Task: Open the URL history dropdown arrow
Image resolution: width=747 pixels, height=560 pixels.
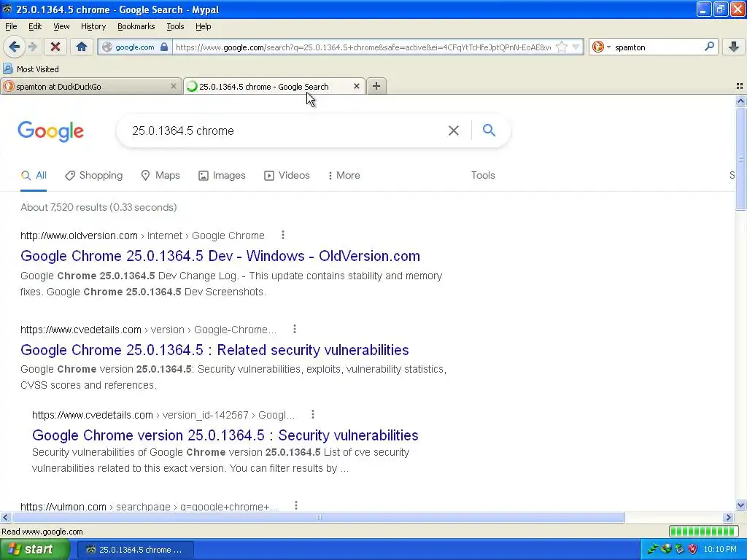Action: click(576, 47)
